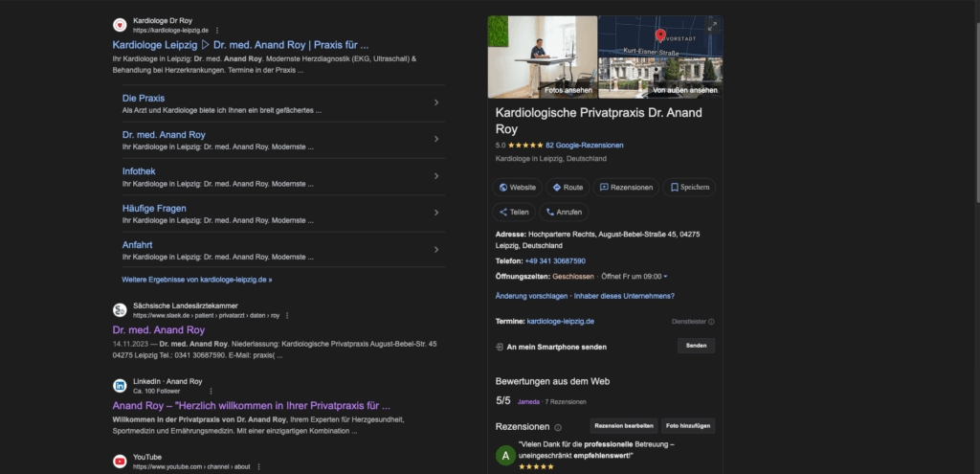The image size is (980, 474).
Task: Save place with Speichern bookmark button
Action: [689, 188]
